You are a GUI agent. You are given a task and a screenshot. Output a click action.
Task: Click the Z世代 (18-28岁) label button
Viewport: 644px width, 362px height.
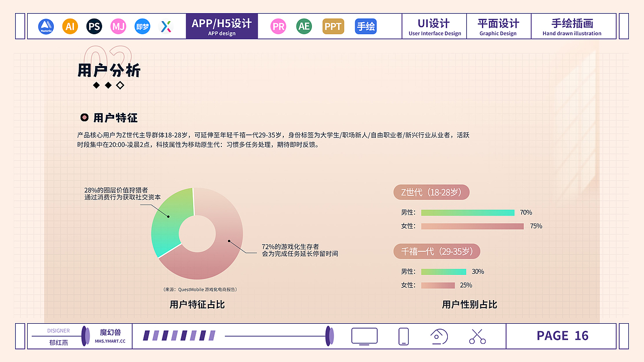coord(431,192)
